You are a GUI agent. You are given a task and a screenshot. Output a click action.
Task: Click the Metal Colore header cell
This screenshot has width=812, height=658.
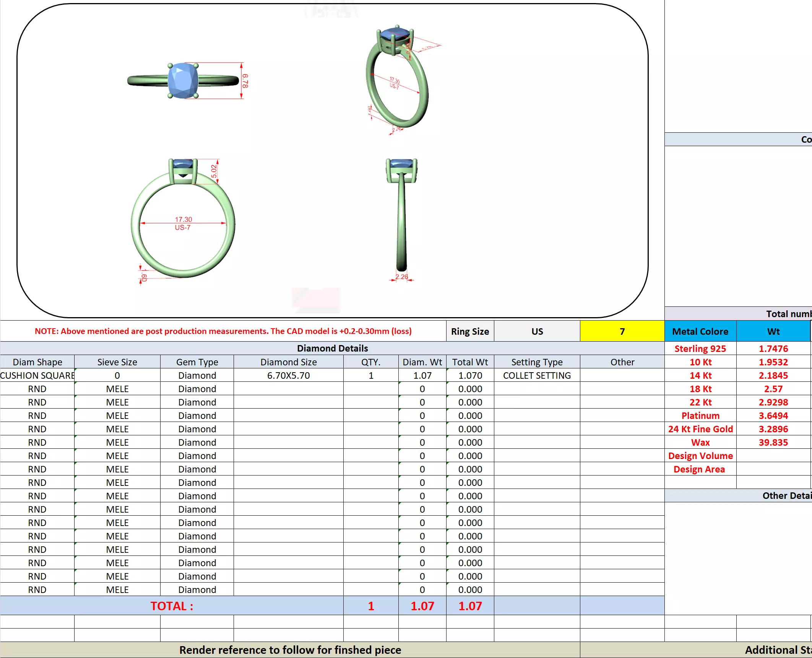(700, 331)
